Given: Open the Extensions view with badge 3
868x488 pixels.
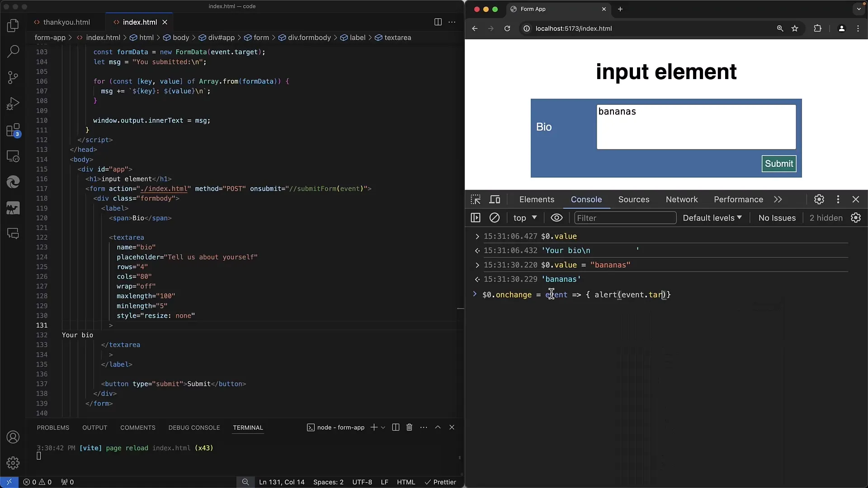Looking at the screenshot, I should coord(13,131).
